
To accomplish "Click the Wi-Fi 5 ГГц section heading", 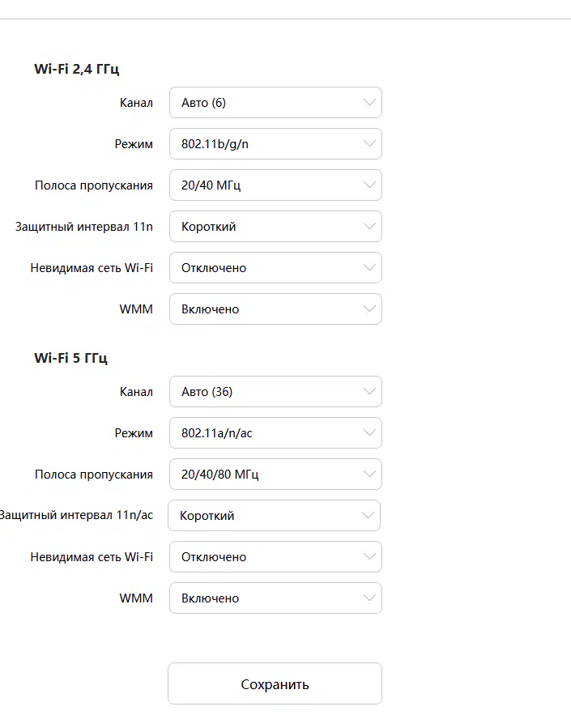I will [70, 358].
